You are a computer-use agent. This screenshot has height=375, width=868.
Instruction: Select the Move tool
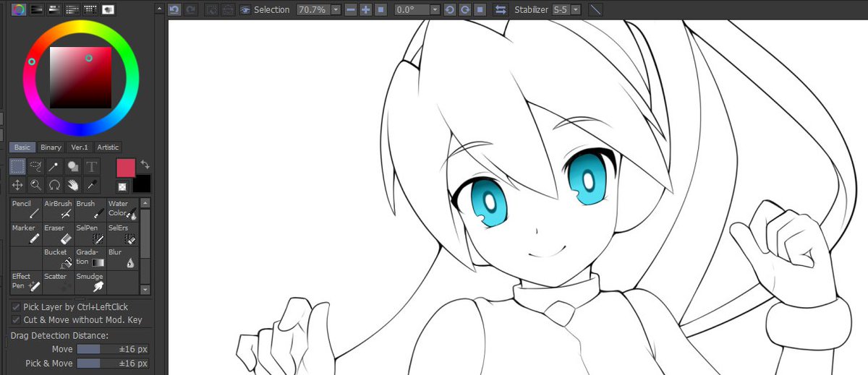pos(17,185)
